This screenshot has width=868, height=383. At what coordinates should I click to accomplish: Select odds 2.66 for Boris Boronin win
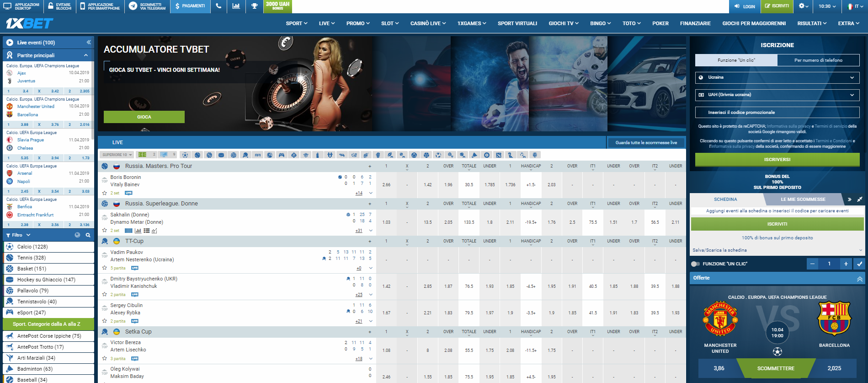386,185
